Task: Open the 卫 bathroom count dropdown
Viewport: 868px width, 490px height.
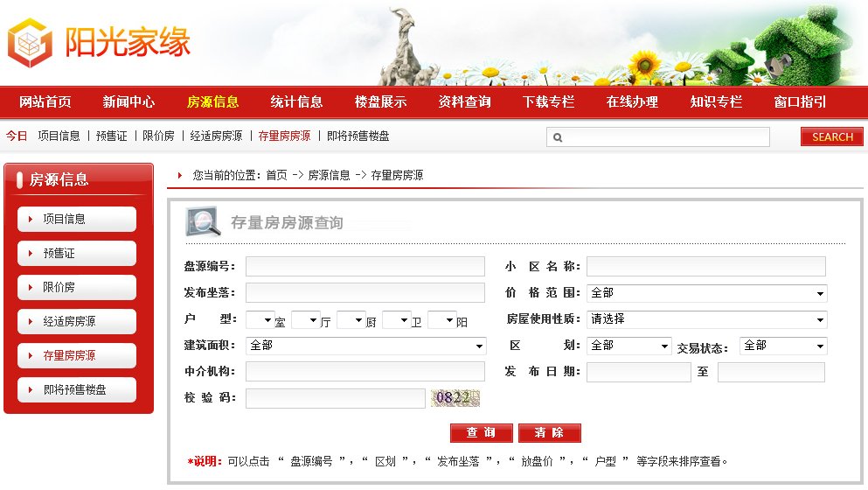Action: [x=396, y=320]
